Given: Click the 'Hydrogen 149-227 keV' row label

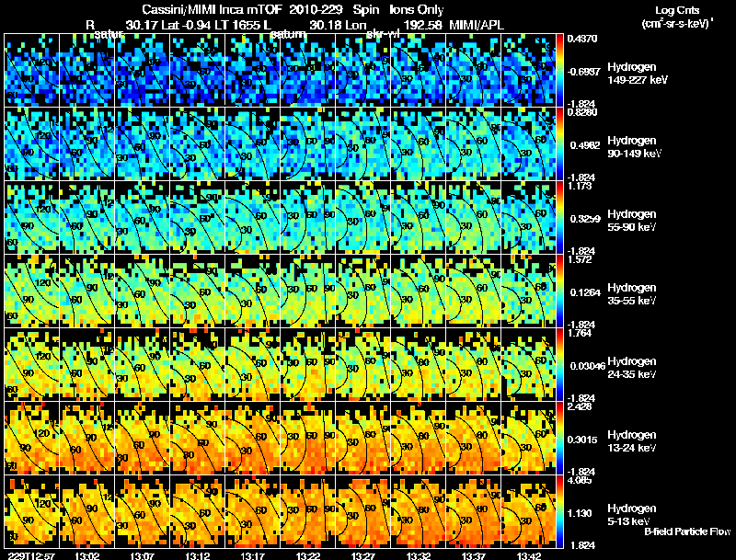Looking at the screenshot, I should pyautogui.click(x=637, y=74).
